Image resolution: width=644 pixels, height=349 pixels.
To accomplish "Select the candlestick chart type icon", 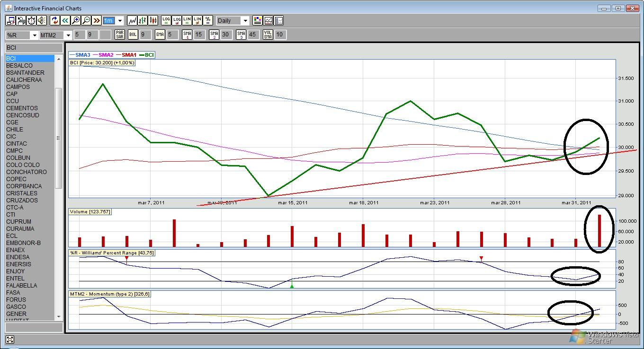I will [153, 20].
